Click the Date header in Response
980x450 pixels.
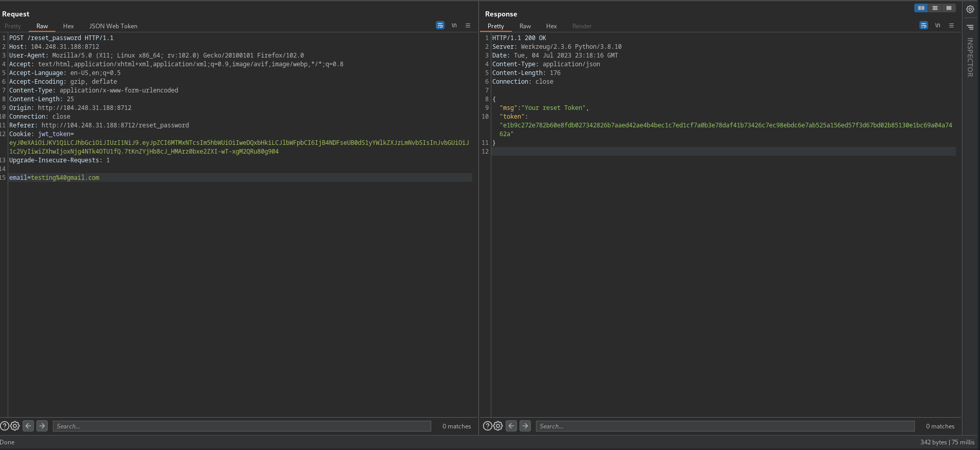555,55
